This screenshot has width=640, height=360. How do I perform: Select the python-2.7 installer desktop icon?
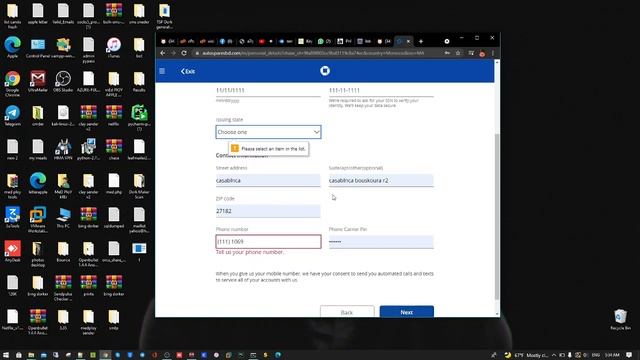(88, 149)
